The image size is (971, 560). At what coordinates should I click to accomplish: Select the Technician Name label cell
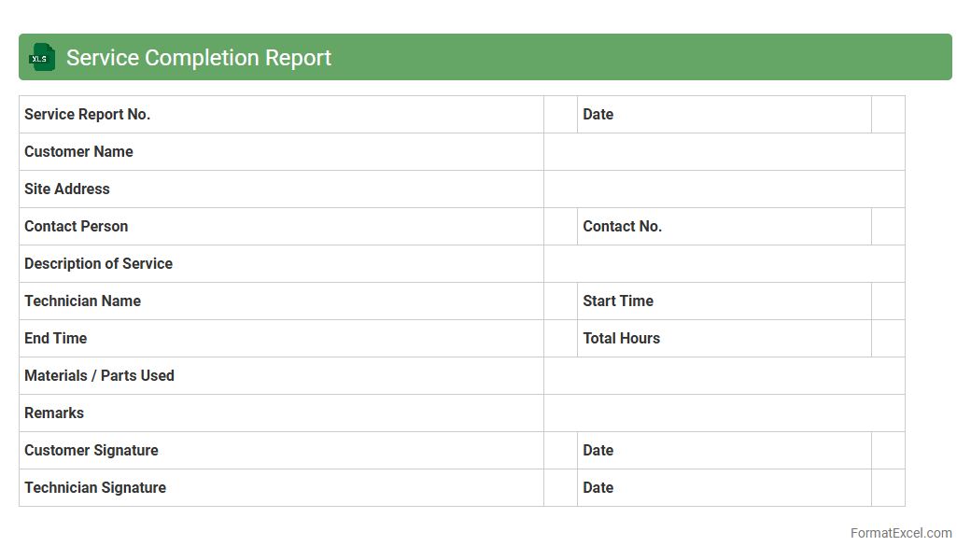[280, 301]
